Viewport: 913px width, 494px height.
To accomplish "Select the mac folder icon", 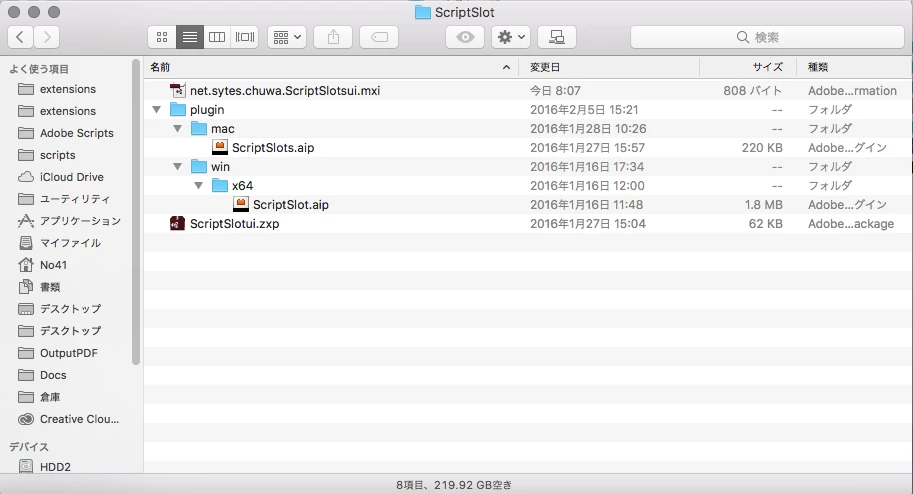I will tap(199, 129).
